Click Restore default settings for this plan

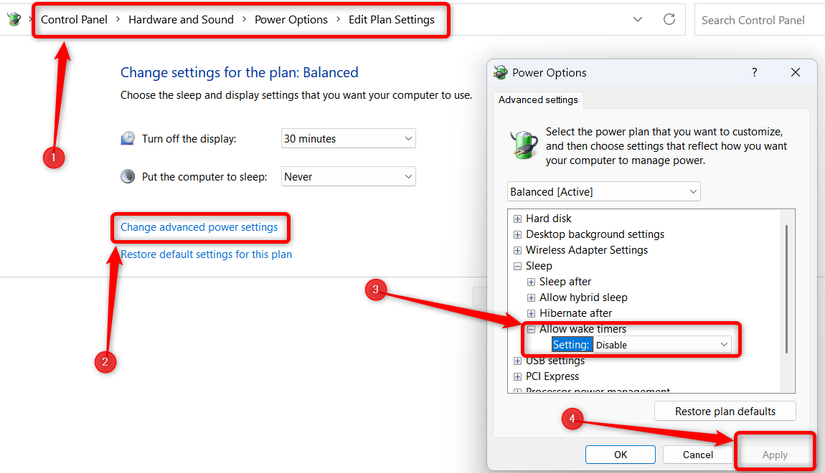pos(206,254)
